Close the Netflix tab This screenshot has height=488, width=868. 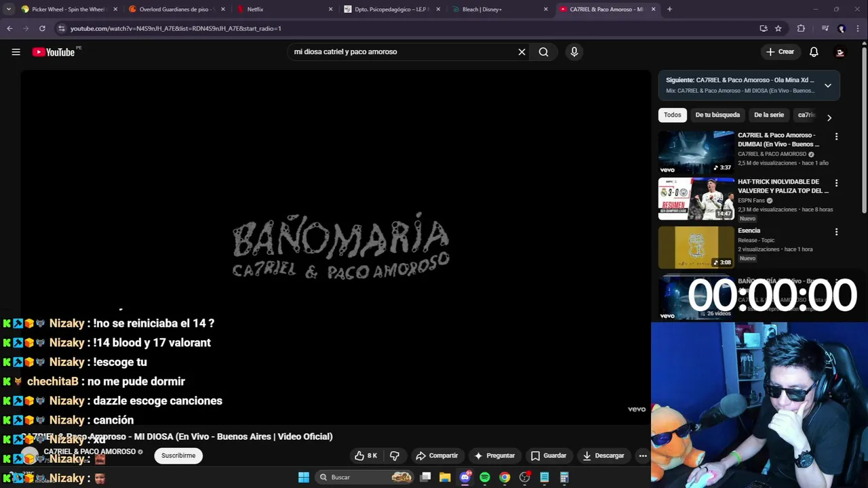click(x=330, y=9)
